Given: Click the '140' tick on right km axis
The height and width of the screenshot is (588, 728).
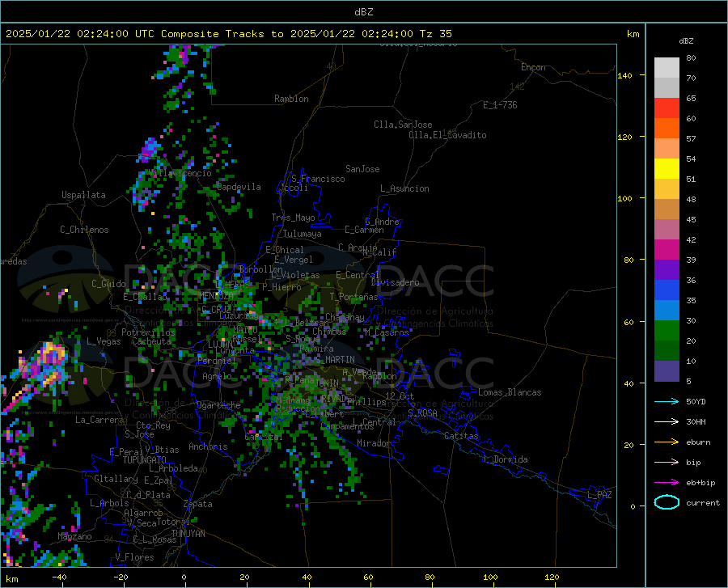Looking at the screenshot, I should click(x=624, y=75).
